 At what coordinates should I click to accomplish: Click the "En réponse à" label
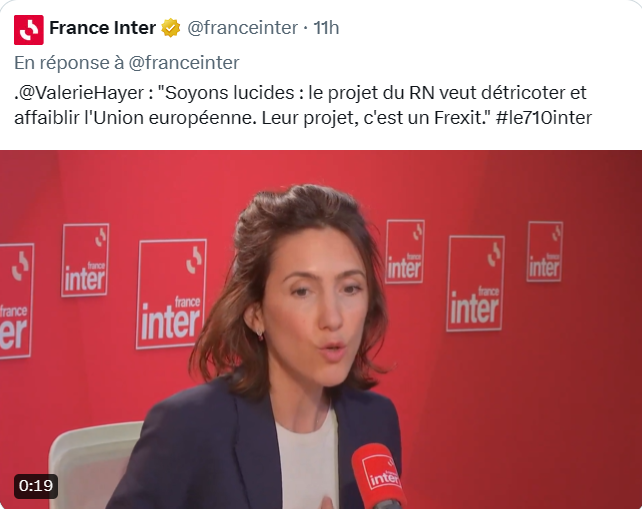(x=69, y=63)
